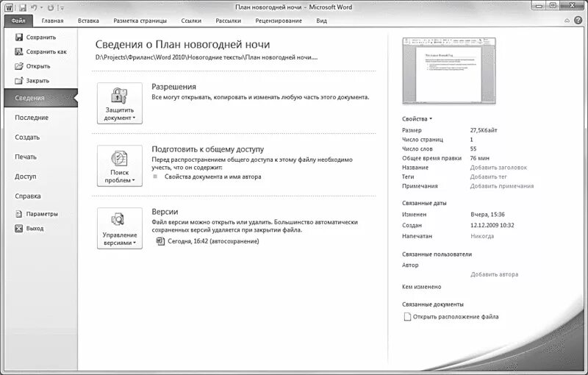Click the Save icon in Quick Access Toolbar

(x=23, y=7)
